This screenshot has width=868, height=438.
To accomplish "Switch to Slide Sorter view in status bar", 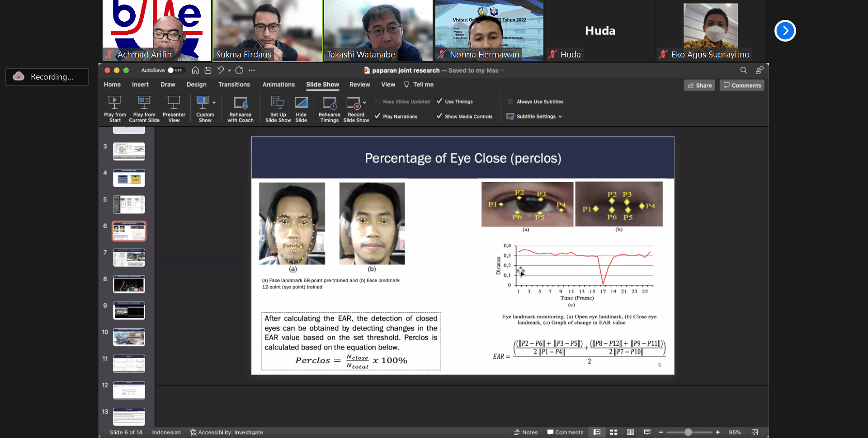I will point(613,432).
